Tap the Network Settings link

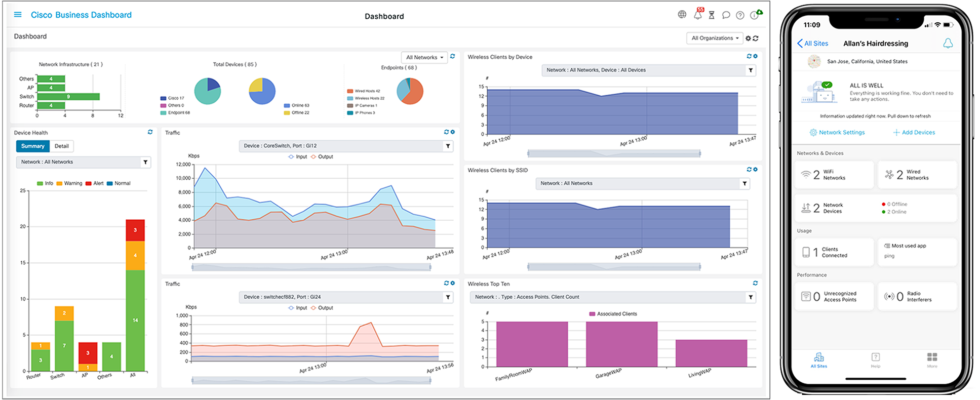(x=837, y=133)
